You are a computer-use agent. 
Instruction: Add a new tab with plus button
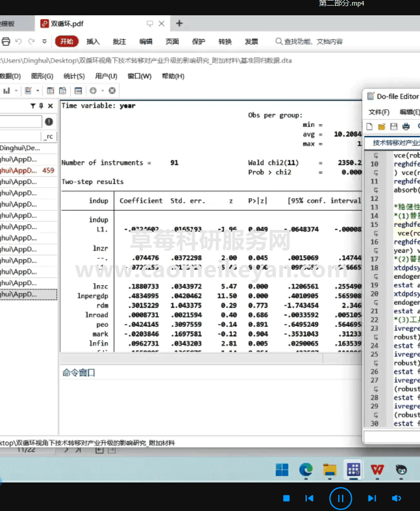pyautogui.click(x=179, y=23)
